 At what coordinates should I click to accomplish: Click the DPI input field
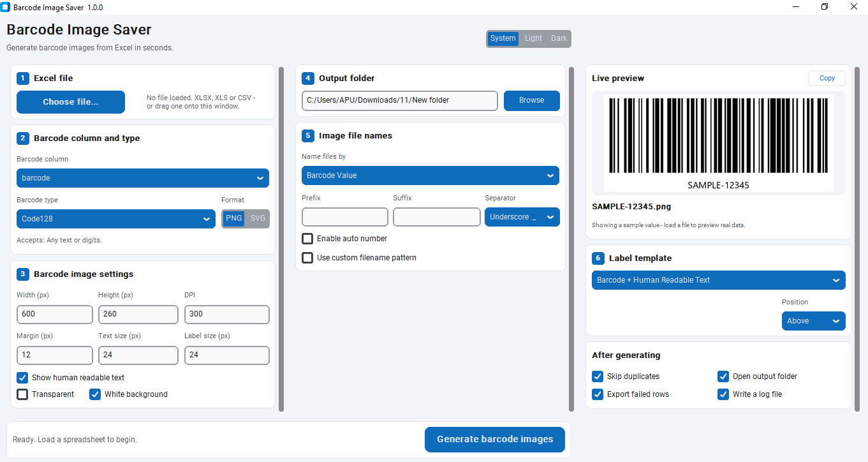pyautogui.click(x=227, y=314)
